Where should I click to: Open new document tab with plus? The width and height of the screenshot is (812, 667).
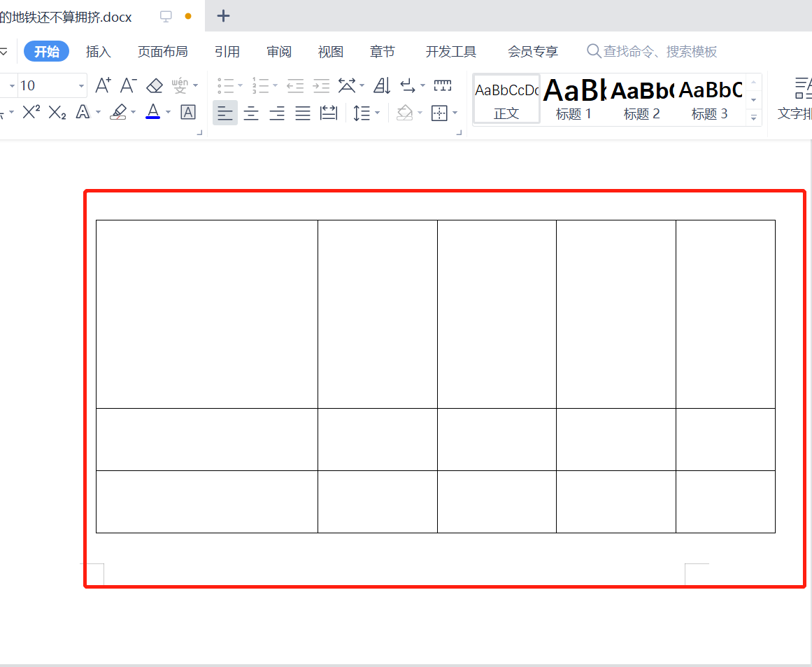point(223,15)
